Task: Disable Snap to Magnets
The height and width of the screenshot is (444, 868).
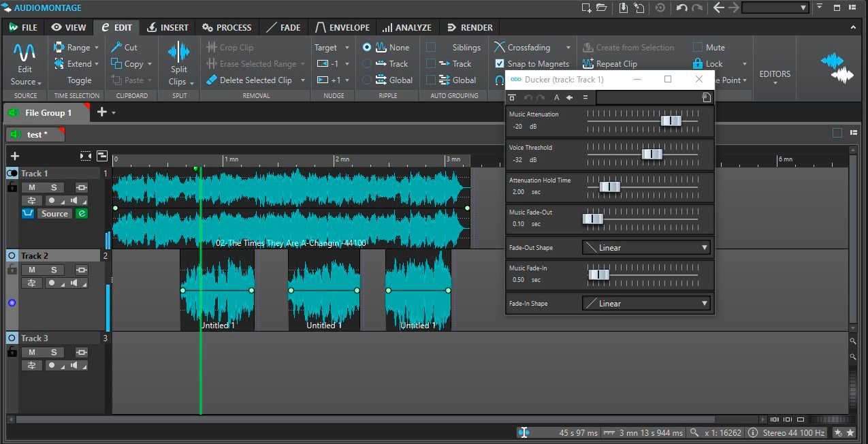Action: pos(500,63)
